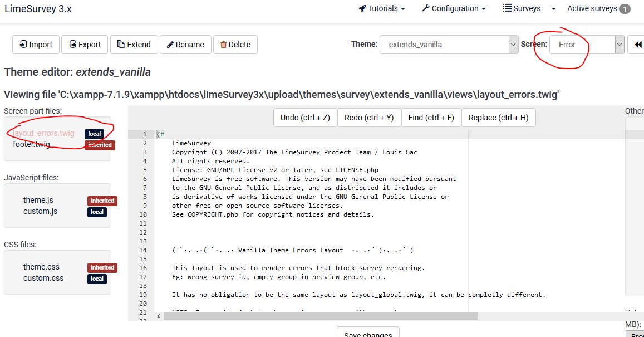This screenshot has width=644, height=337.
Task: Open the Configuration menu
Action: point(454,8)
